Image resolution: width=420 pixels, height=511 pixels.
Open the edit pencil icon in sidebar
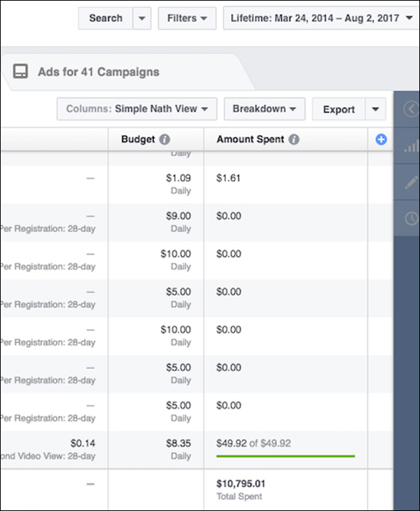pyautogui.click(x=411, y=182)
